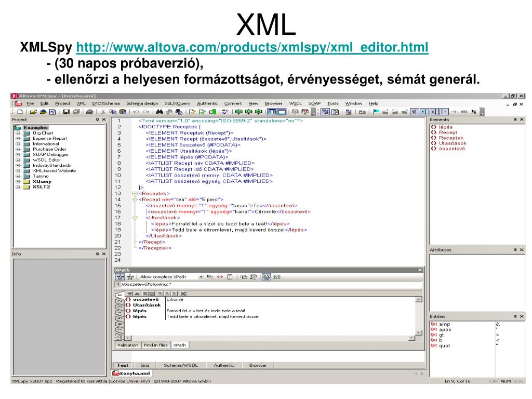Collapse the Receptek element at line 13

135,194
